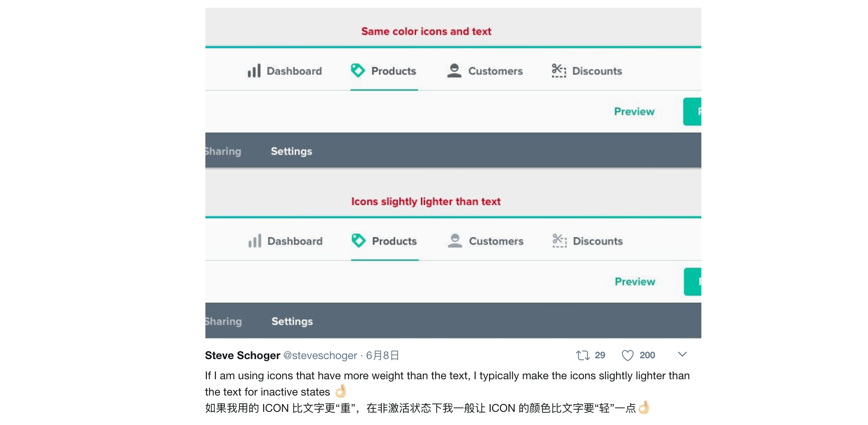
Task: Click the bar chart icon beside top Dashboard
Action: (x=254, y=71)
